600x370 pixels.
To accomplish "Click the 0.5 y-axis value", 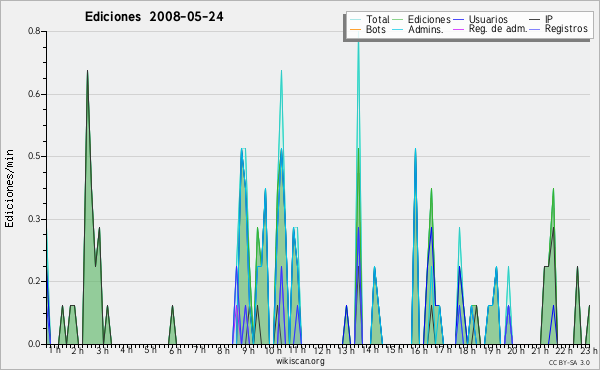I will (x=34, y=156).
